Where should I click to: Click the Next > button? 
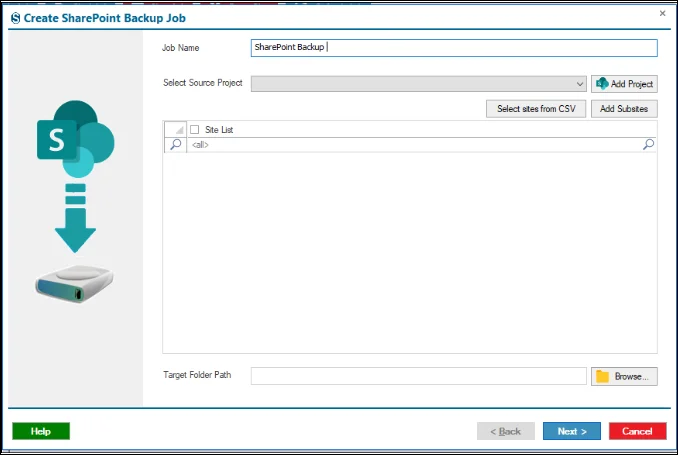(x=572, y=431)
